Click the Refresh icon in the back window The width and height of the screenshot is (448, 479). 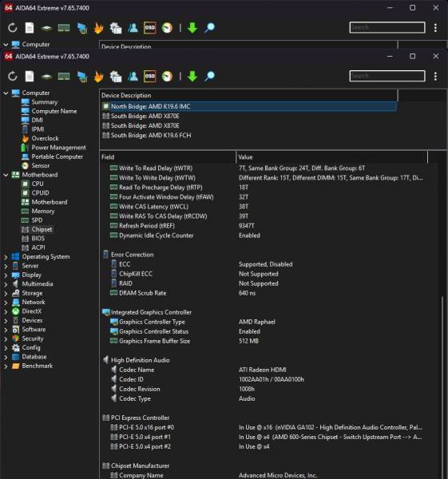click(13, 28)
